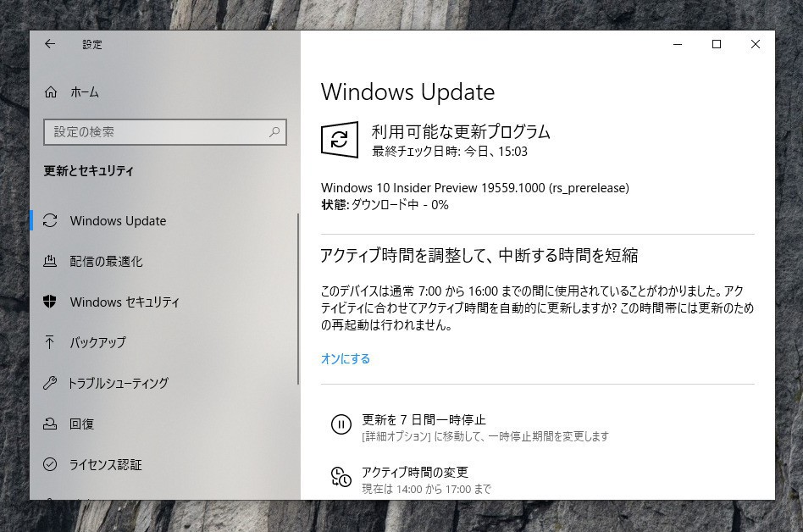Click 利用可能な更新プログラム status text
Screen dimensions: 803x532
pos(461,132)
